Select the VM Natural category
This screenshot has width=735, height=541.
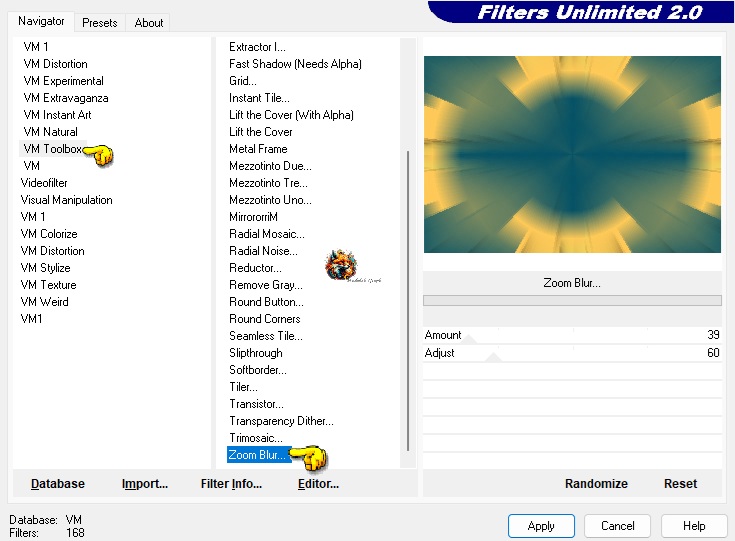[50, 132]
